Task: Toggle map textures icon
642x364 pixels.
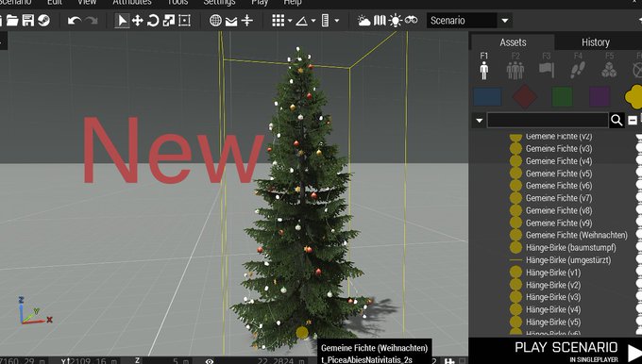Action: pyautogui.click(x=380, y=21)
